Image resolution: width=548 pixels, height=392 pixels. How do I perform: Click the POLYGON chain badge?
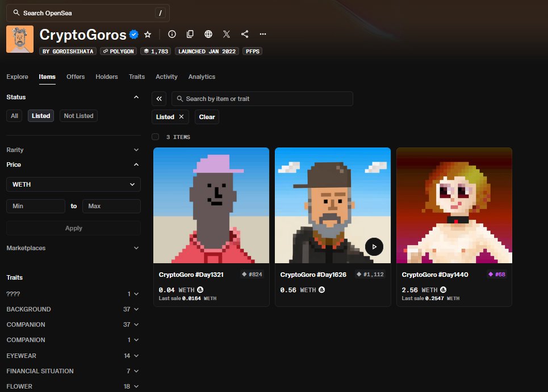119,51
